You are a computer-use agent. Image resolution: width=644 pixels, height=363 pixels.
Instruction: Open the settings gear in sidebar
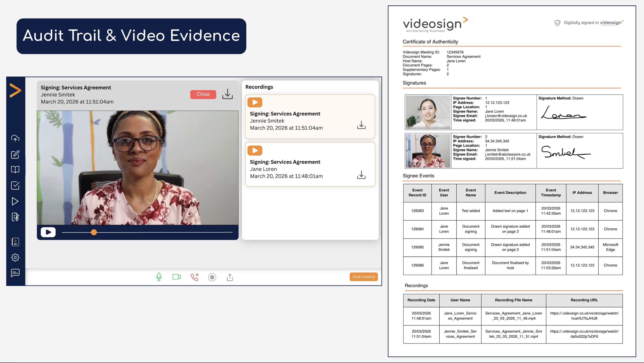click(15, 257)
